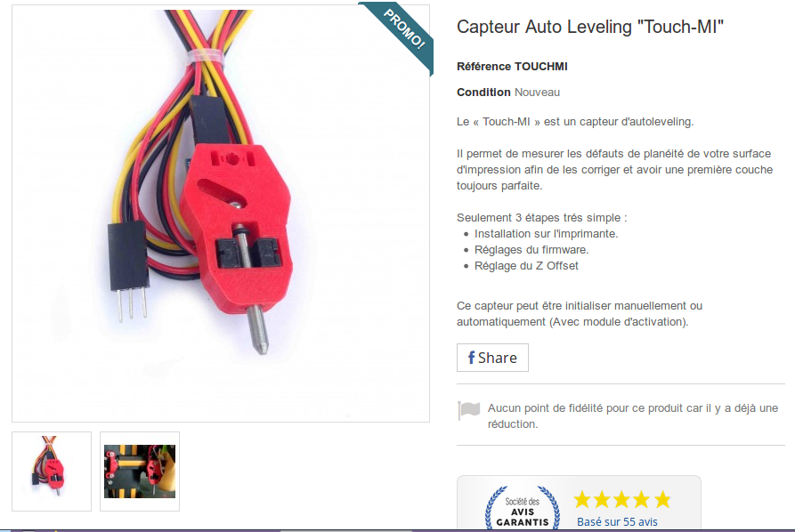Click the 'Référence TOUCHMI' label
The width and height of the screenshot is (795, 532).
pos(512,67)
